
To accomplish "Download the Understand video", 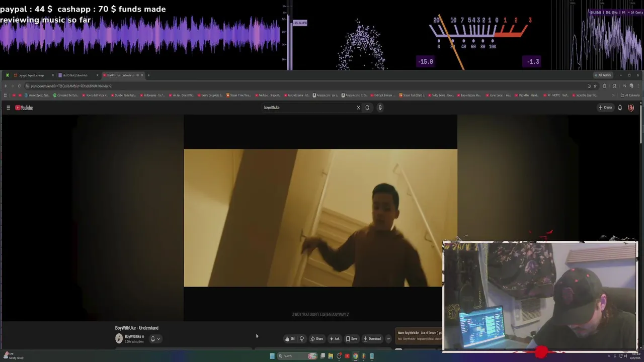I will (372, 338).
